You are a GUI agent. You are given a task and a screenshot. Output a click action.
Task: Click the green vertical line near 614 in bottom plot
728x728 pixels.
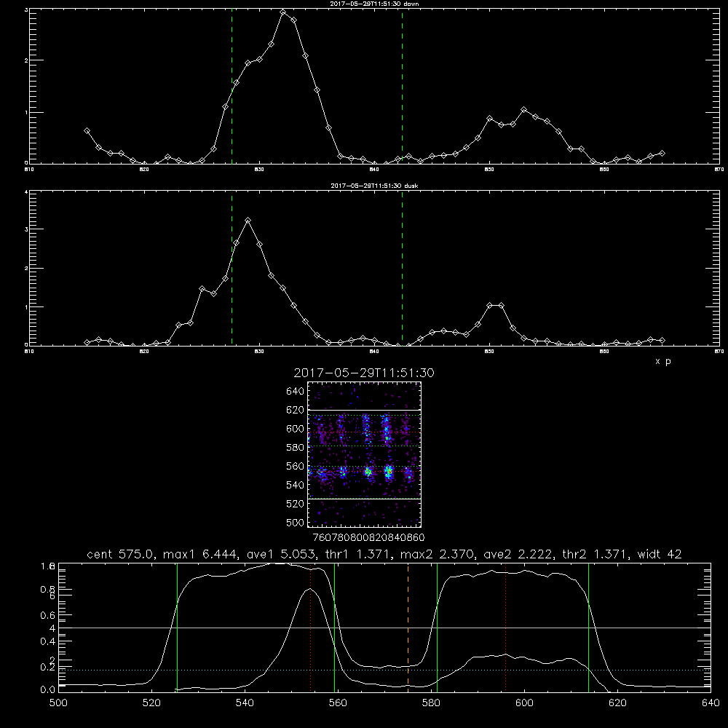tap(588, 627)
